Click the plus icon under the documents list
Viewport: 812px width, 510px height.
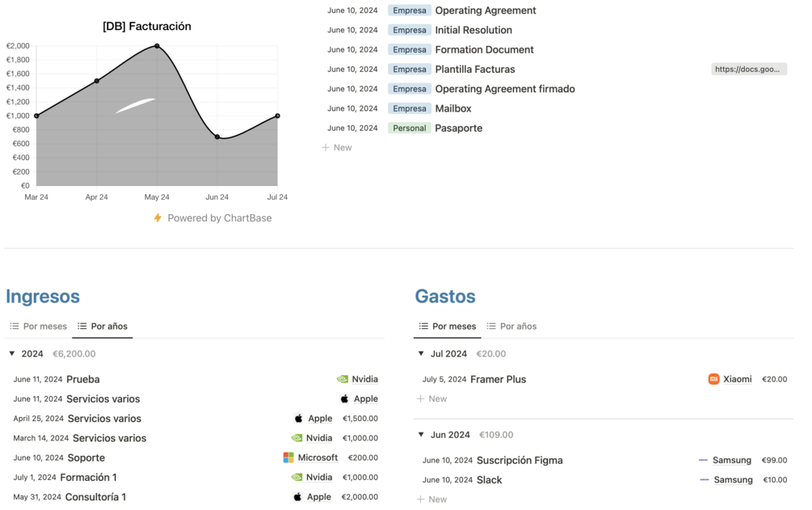(326, 148)
